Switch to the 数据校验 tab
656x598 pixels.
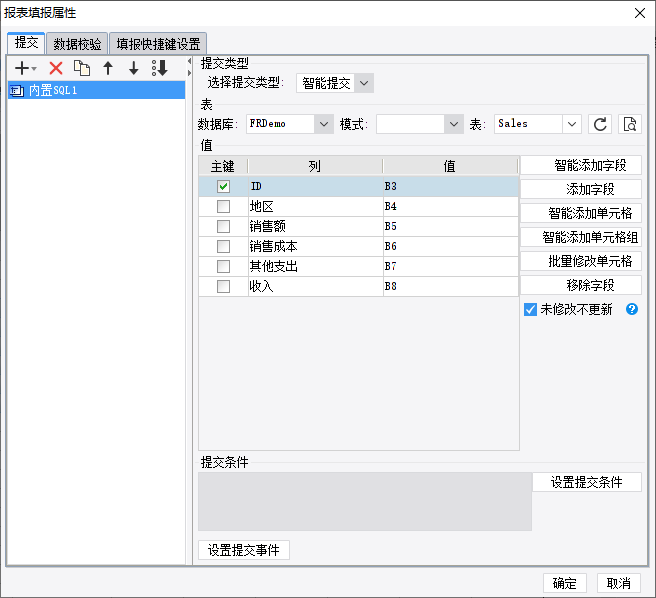[77, 44]
